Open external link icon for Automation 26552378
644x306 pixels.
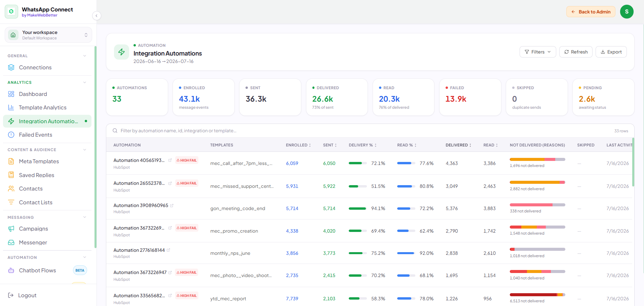click(x=170, y=183)
